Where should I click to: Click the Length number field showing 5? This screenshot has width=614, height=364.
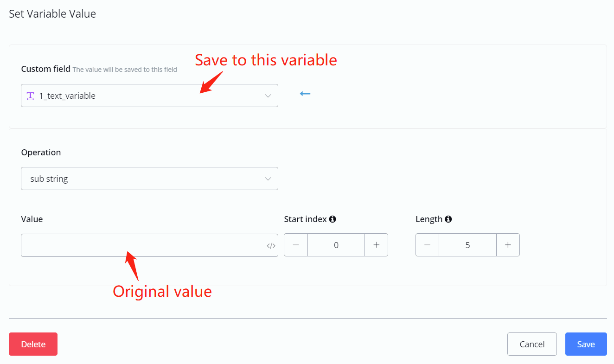coord(467,245)
